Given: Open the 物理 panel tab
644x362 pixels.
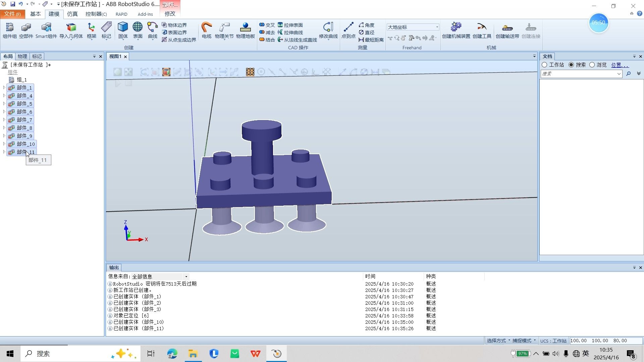Looking at the screenshot, I should (x=22, y=56).
